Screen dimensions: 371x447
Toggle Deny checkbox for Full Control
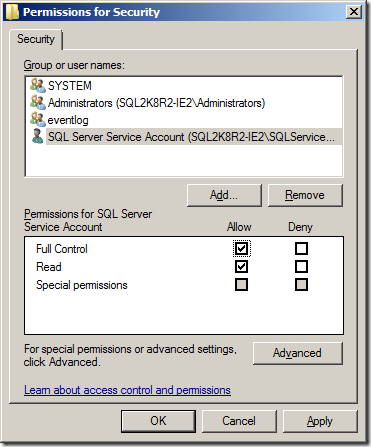301,248
